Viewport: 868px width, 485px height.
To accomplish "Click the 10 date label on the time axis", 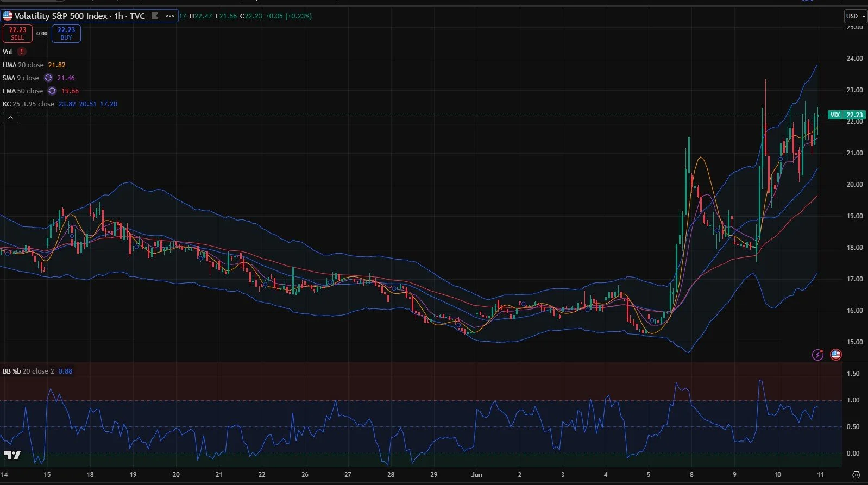I will coord(777,475).
